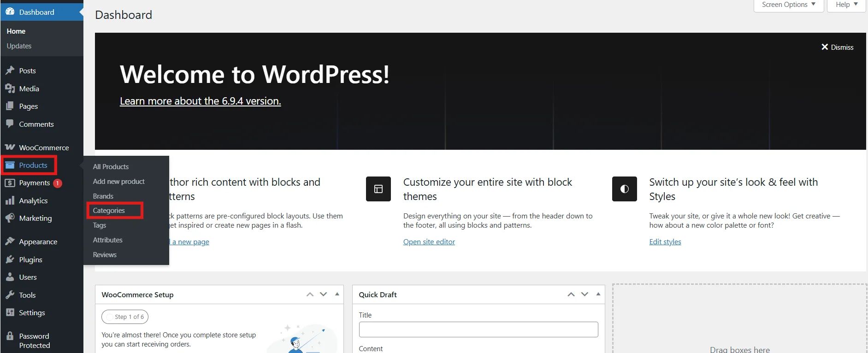The image size is (868, 353).
Task: Open Reviews from Products submenu
Action: (x=105, y=255)
